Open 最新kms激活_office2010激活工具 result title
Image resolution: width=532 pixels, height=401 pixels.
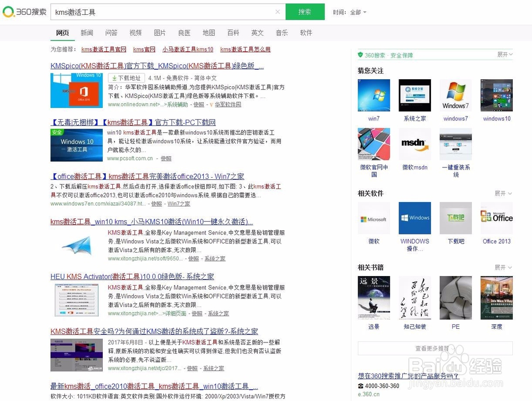pos(154,386)
